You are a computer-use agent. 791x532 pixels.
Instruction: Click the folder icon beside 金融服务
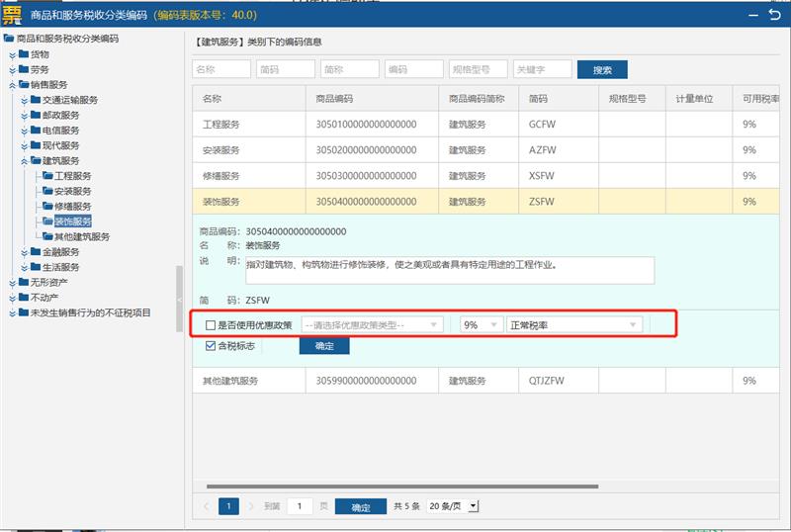pos(36,252)
